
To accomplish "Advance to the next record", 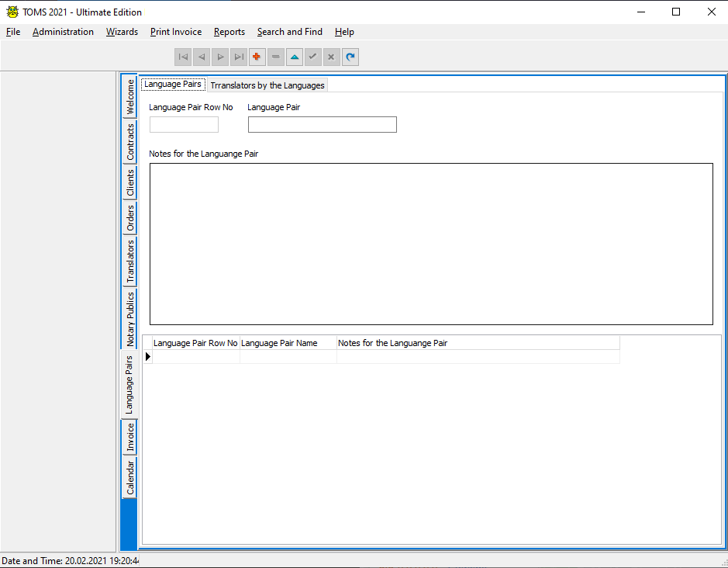I will 220,56.
